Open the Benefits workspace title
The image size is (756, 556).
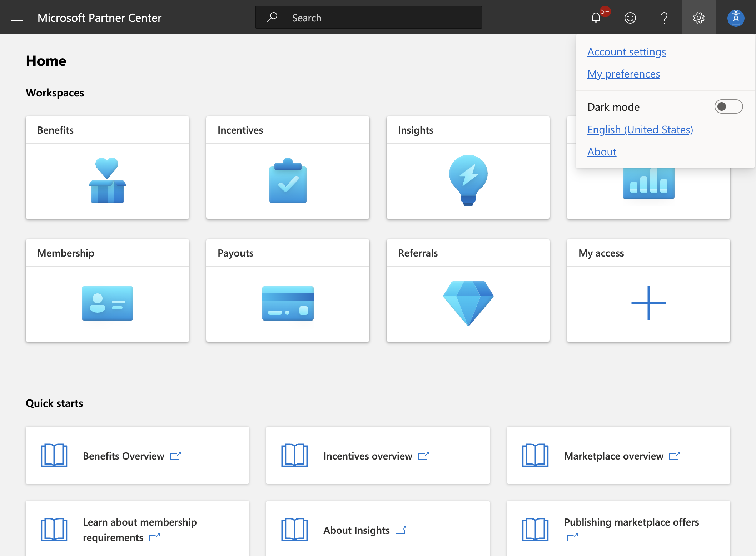[55, 130]
